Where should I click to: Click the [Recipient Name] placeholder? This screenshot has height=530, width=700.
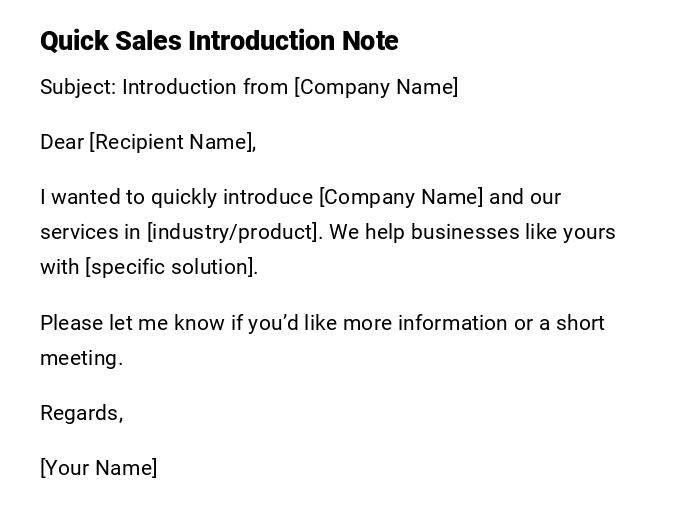point(170,142)
